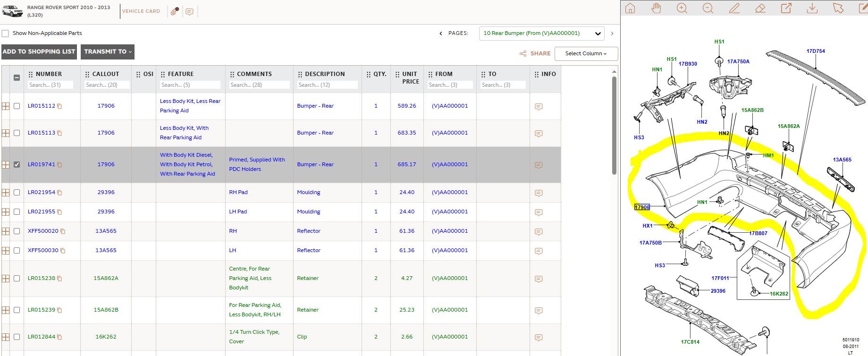Image resolution: width=868 pixels, height=356 pixels.
Task: Sort by the Unit Price column header
Action: (x=410, y=78)
